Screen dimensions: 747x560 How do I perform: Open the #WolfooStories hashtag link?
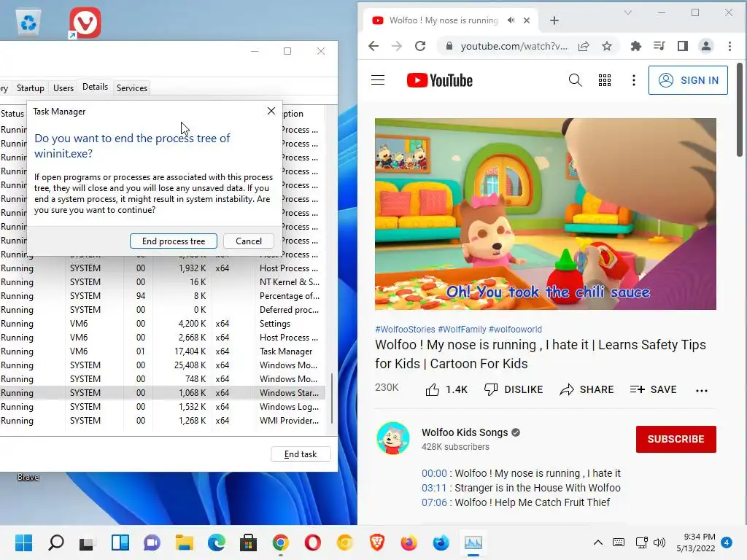(405, 329)
